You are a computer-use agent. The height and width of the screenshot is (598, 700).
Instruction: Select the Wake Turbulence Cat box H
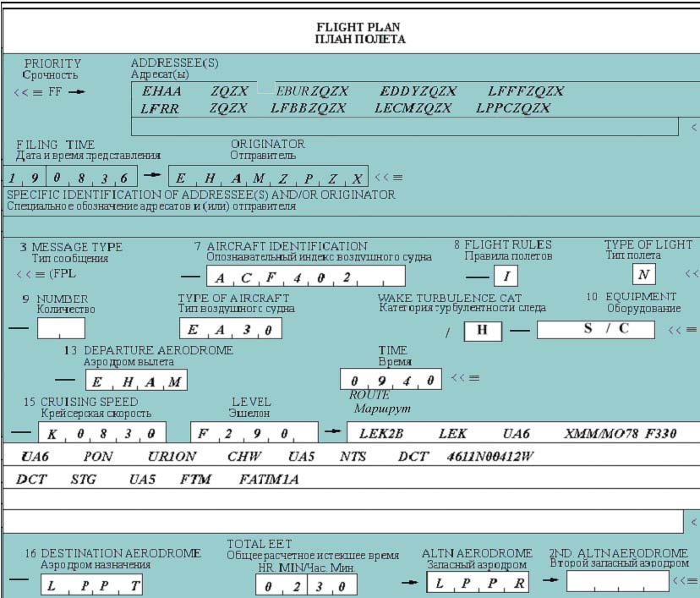point(483,330)
